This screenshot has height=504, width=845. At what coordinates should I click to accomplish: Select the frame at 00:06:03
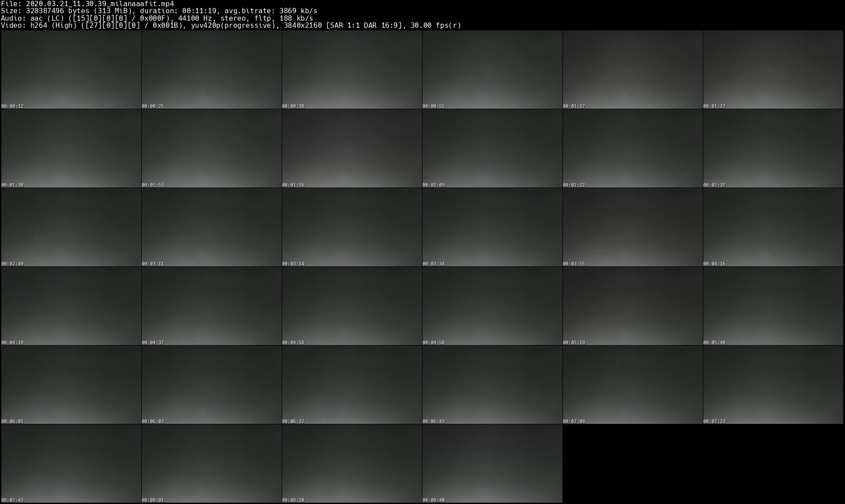point(212,385)
